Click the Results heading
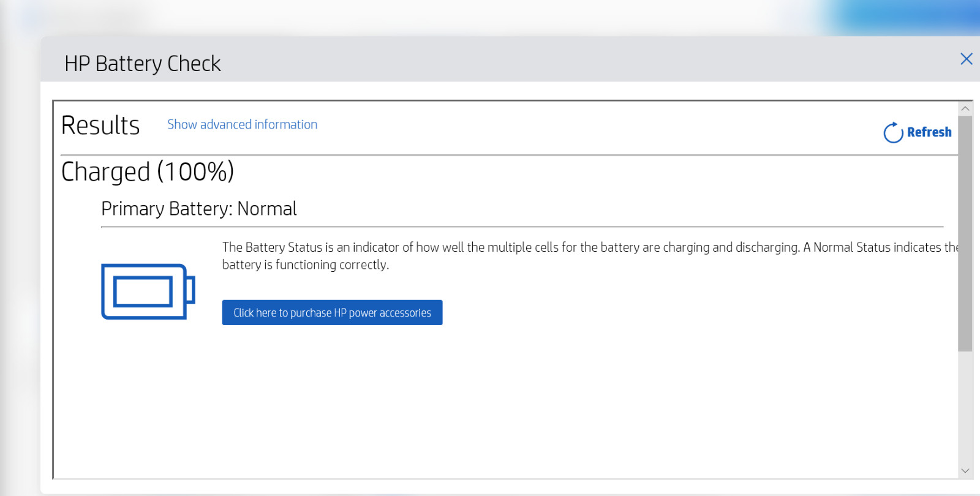Viewport: 980px width, 496px height. coord(100,126)
